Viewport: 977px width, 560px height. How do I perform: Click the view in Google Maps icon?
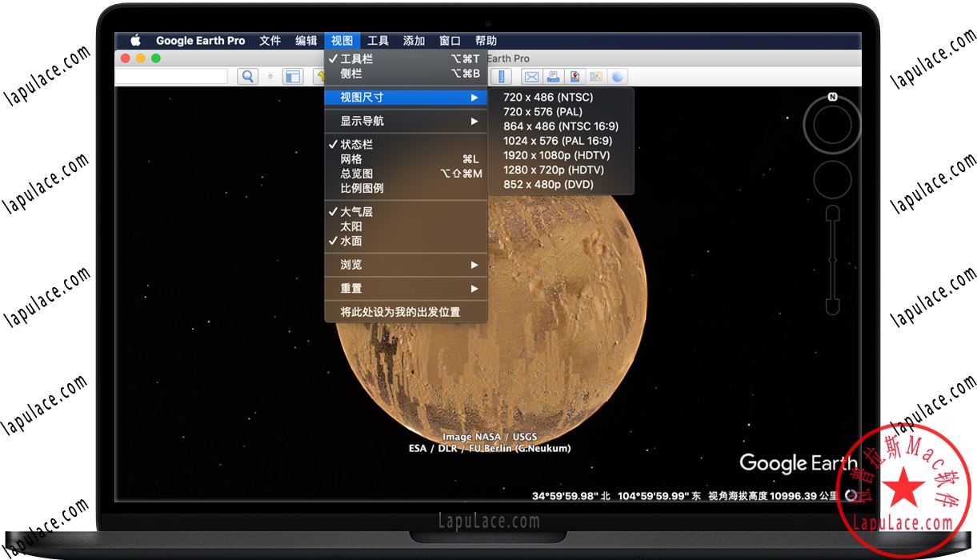(x=595, y=77)
